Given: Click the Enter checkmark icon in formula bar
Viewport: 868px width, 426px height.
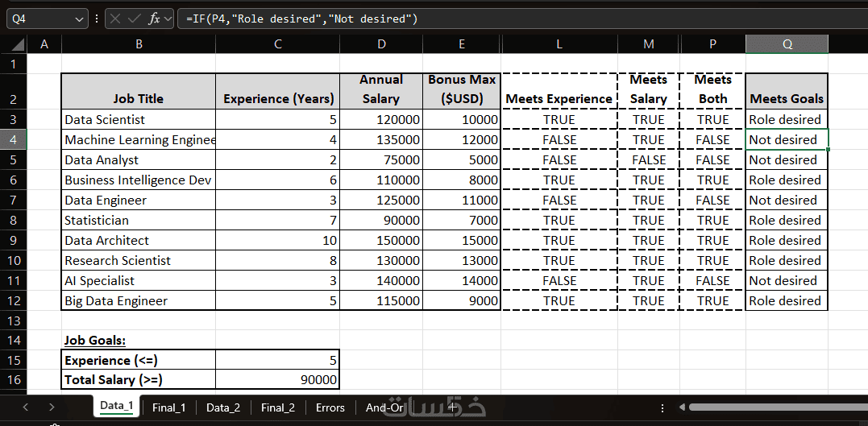Looking at the screenshot, I should point(134,19).
